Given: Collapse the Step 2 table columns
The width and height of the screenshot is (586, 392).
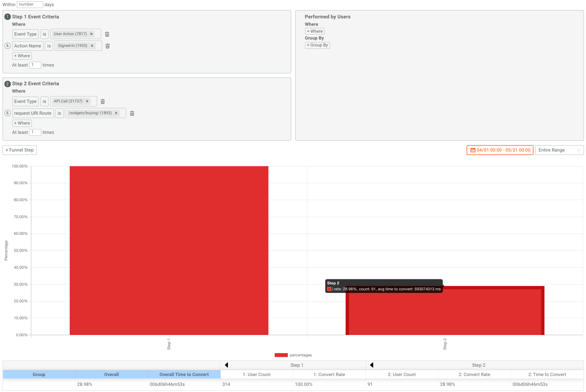Looking at the screenshot, I should point(372,365).
